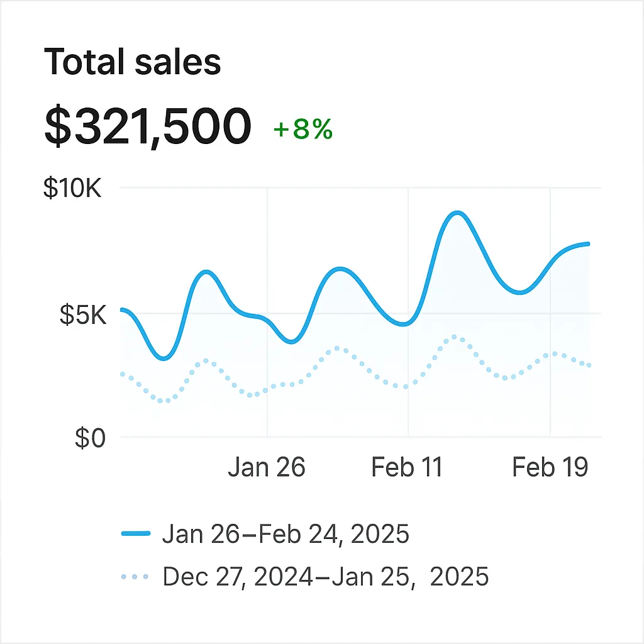
Task: Toggle the Jan 26–Feb 24, 2025 legend text
Action: coord(286,534)
